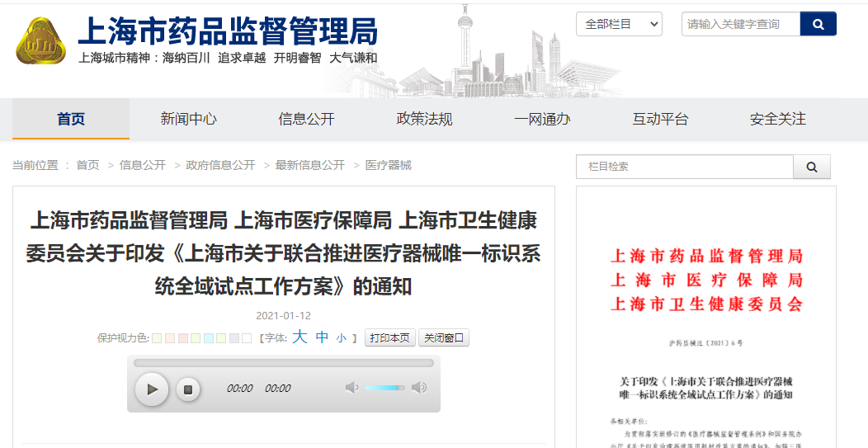Click the city spirit slogan text
Viewport: 868px width, 448px height.
coord(228,58)
